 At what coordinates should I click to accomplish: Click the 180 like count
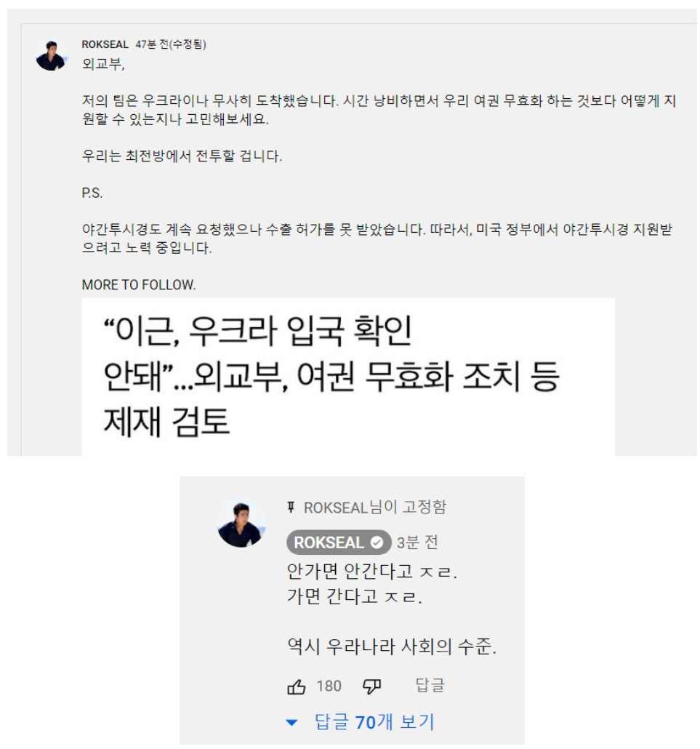[329, 686]
